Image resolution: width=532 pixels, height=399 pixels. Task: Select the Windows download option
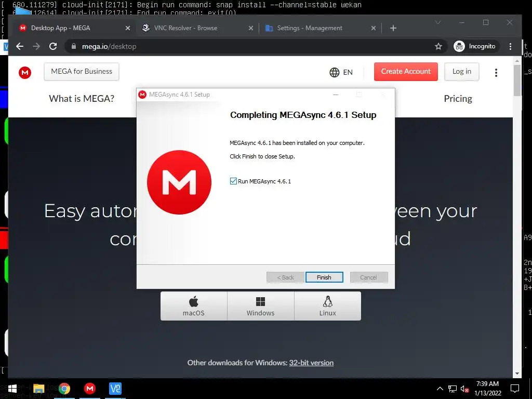(261, 306)
